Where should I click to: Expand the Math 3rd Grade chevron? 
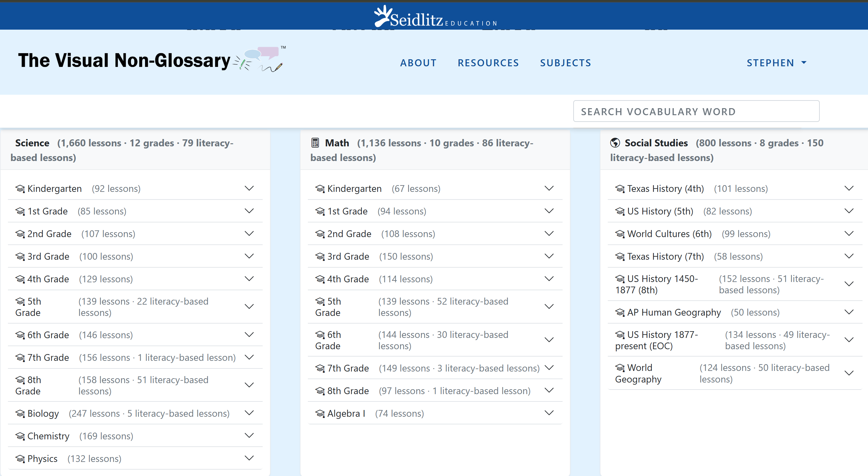[549, 256]
